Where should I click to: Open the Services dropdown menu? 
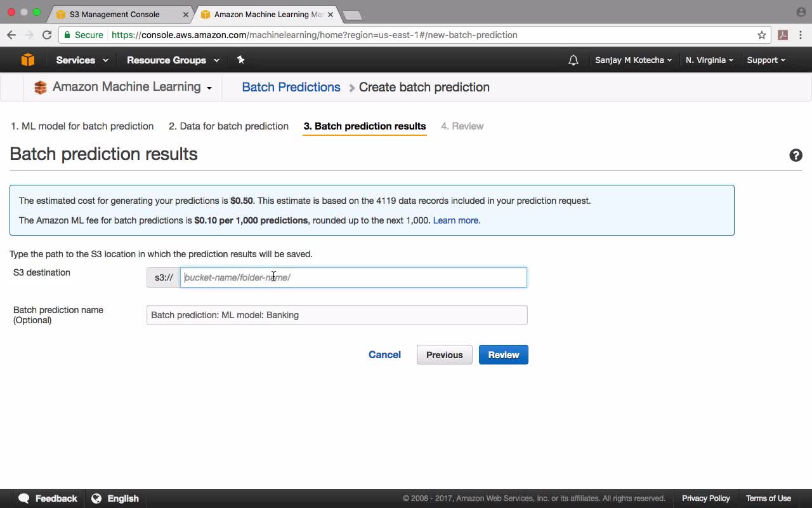click(x=82, y=60)
